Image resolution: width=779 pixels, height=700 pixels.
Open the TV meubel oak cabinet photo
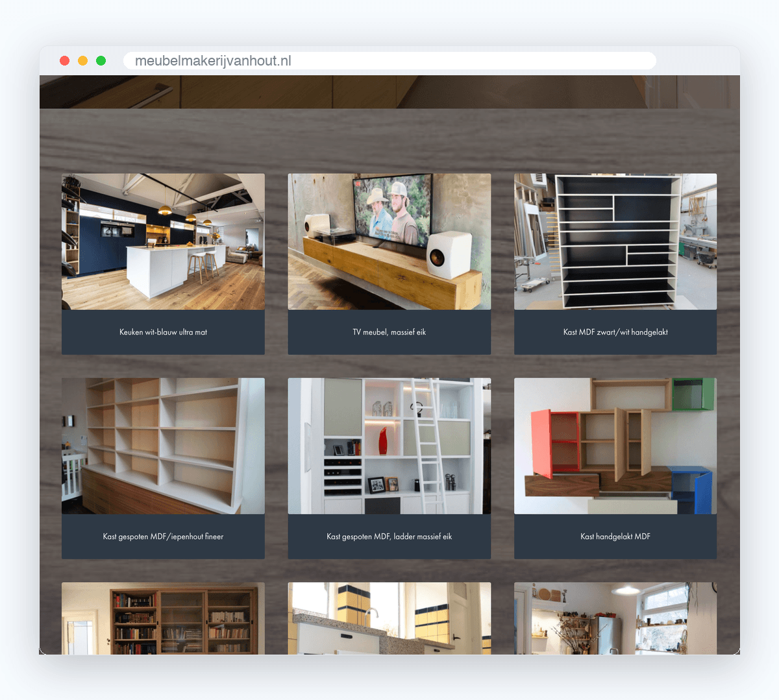389,241
